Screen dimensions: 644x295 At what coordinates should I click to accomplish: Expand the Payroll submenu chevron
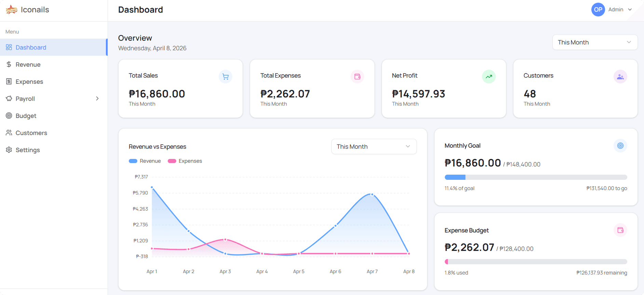tap(97, 99)
